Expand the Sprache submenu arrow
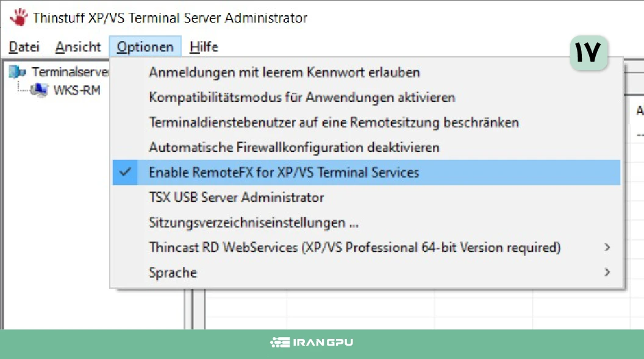Viewport: 644px width, 359px height. (607, 272)
